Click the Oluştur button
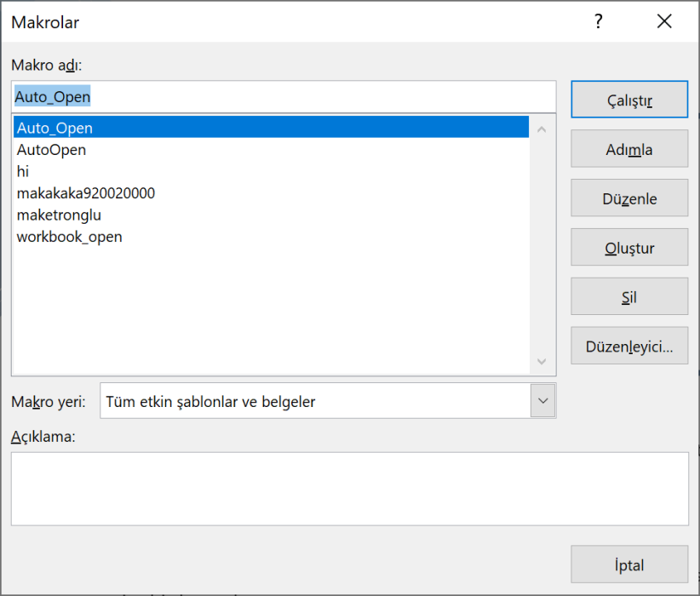 click(628, 248)
